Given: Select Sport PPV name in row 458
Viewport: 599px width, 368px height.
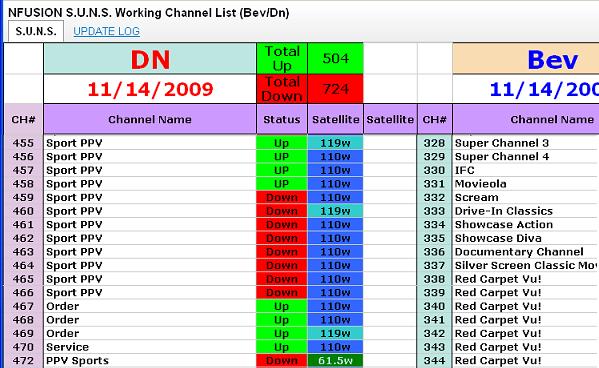Looking at the screenshot, I should [150, 184].
